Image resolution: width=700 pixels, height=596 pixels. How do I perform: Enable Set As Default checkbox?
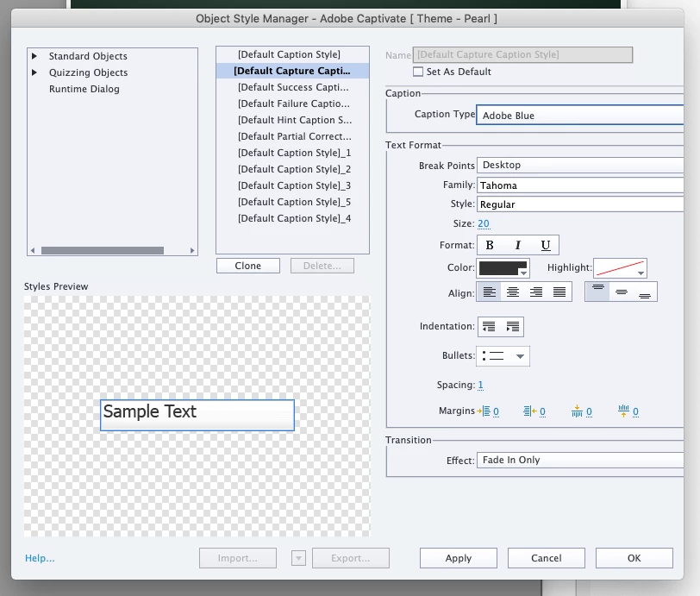click(418, 72)
